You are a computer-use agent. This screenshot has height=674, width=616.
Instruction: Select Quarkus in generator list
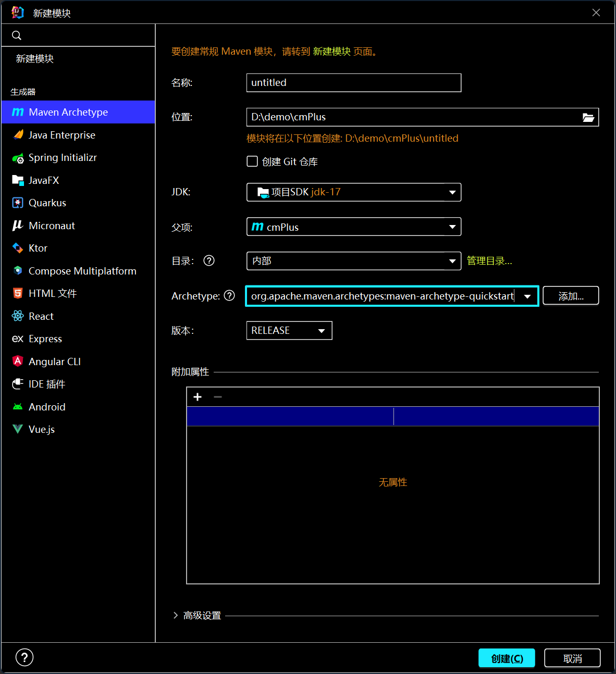(x=78, y=203)
